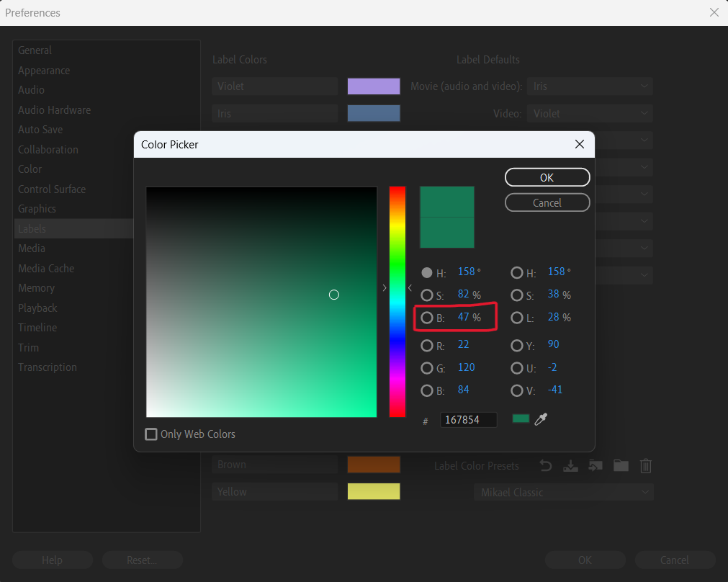
Task: Delete preset using the trash icon
Action: click(646, 466)
